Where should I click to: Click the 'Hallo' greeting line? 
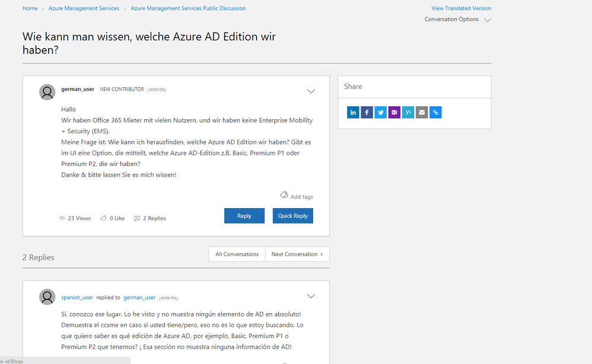(x=69, y=110)
